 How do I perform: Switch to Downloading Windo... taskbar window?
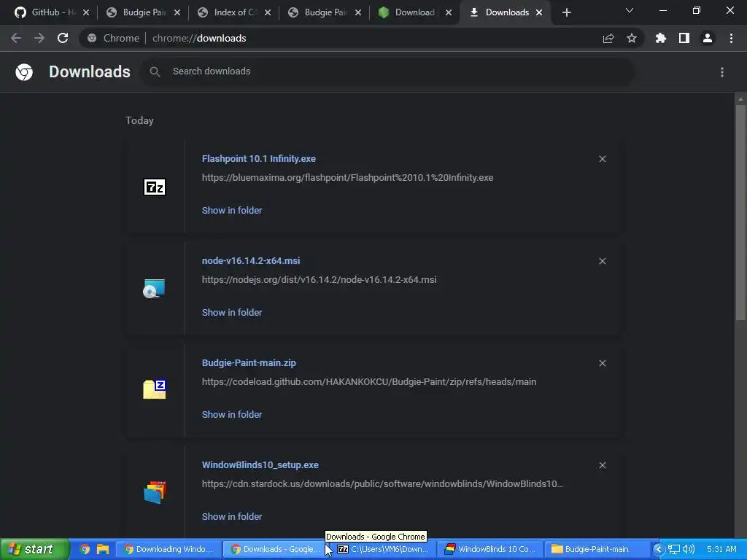pyautogui.click(x=169, y=549)
